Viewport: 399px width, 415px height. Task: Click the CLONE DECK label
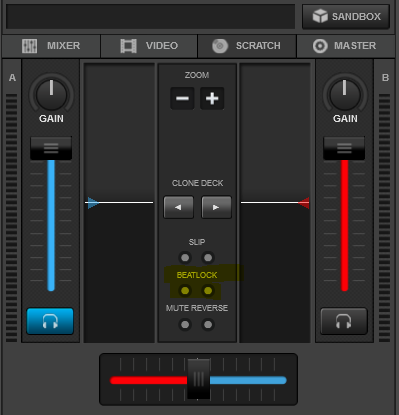[197, 183]
